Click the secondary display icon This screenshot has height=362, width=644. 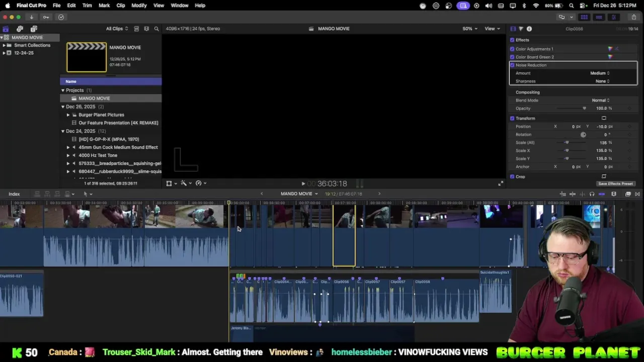point(561,17)
